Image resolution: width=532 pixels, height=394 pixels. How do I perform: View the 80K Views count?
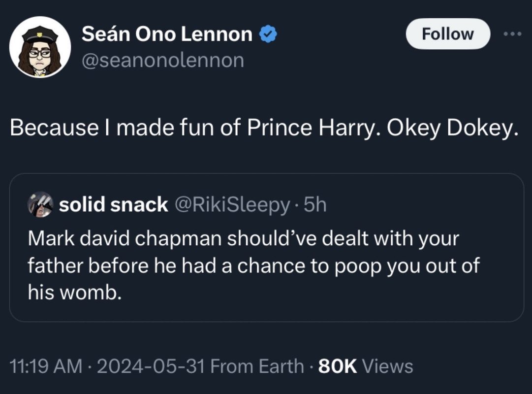pyautogui.click(x=366, y=366)
